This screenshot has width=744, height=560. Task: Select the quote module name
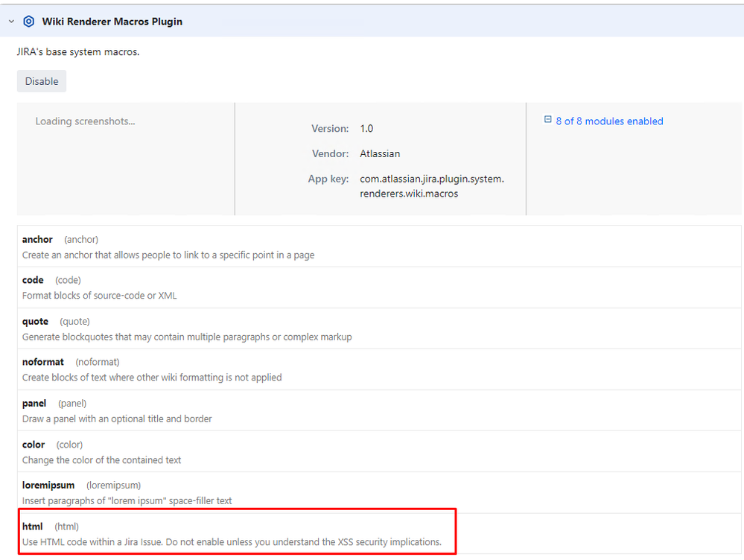(x=35, y=321)
